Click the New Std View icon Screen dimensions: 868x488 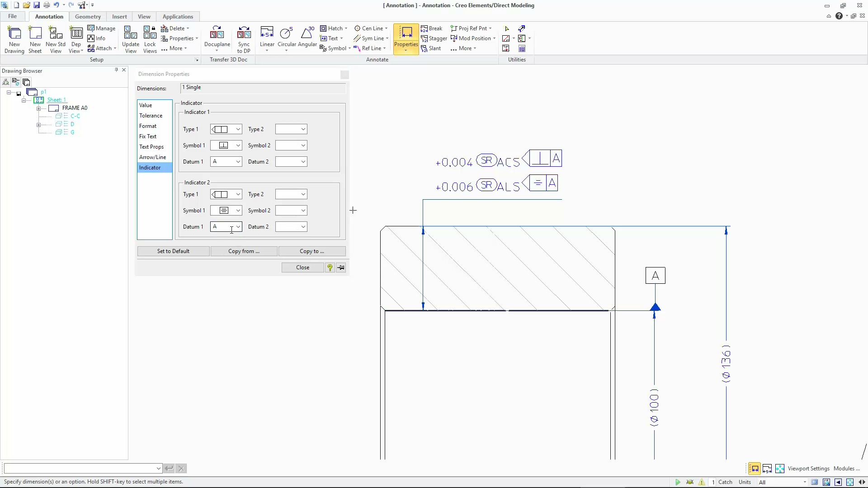coord(56,39)
